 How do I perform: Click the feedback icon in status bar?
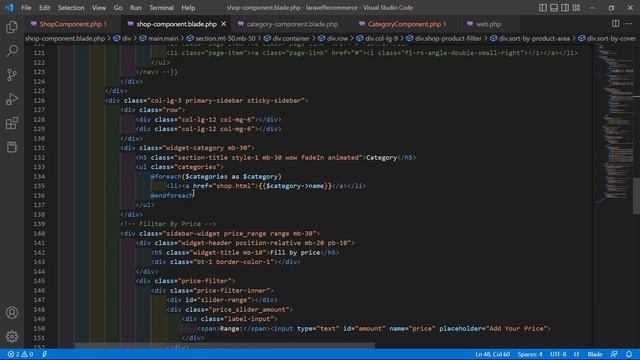pyautogui.click(x=614, y=354)
